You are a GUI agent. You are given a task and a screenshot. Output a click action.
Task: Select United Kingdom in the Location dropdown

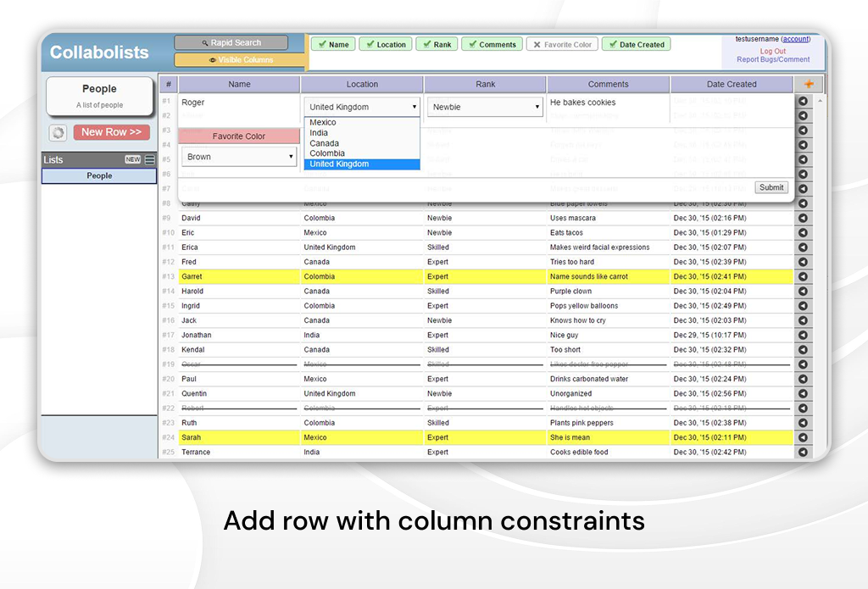pyautogui.click(x=362, y=165)
